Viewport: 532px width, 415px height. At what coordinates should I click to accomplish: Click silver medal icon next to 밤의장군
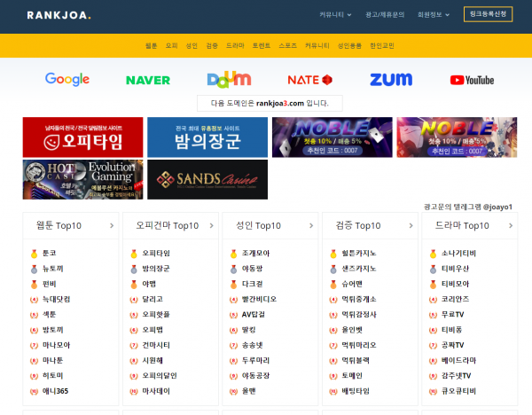point(134,269)
